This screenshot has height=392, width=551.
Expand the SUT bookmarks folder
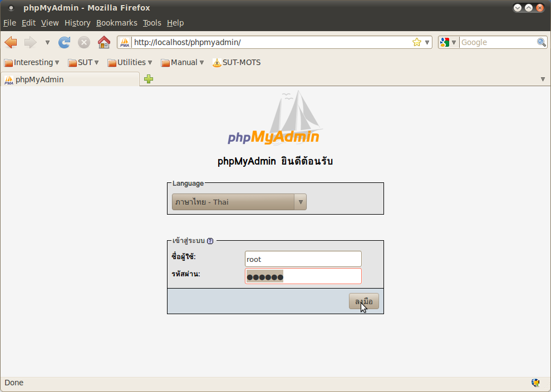[x=83, y=62]
